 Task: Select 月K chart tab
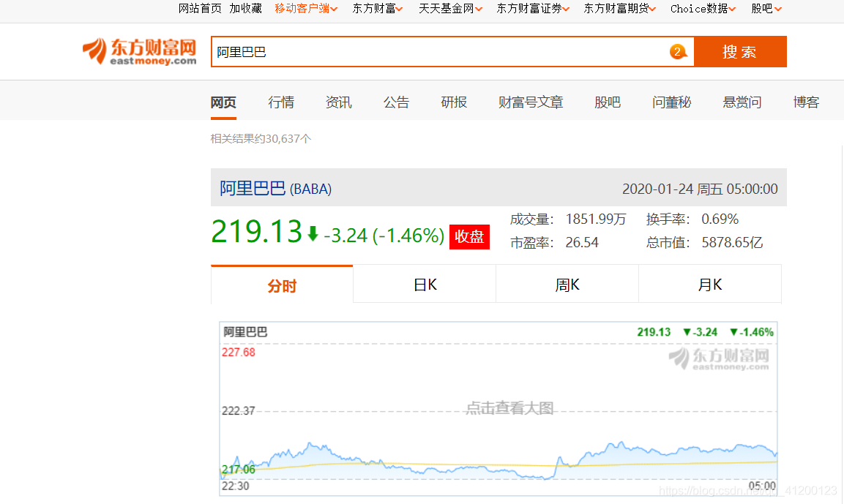(x=710, y=285)
